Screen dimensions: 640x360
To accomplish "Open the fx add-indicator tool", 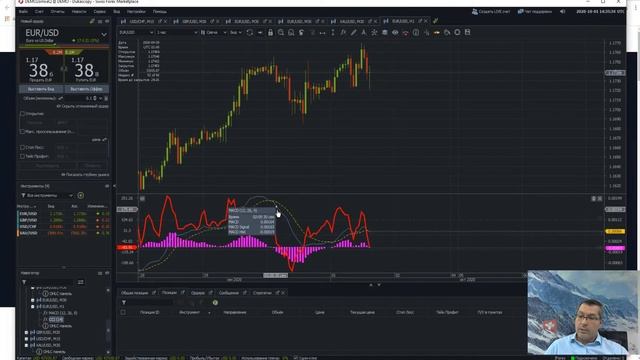I will click(x=343, y=32).
